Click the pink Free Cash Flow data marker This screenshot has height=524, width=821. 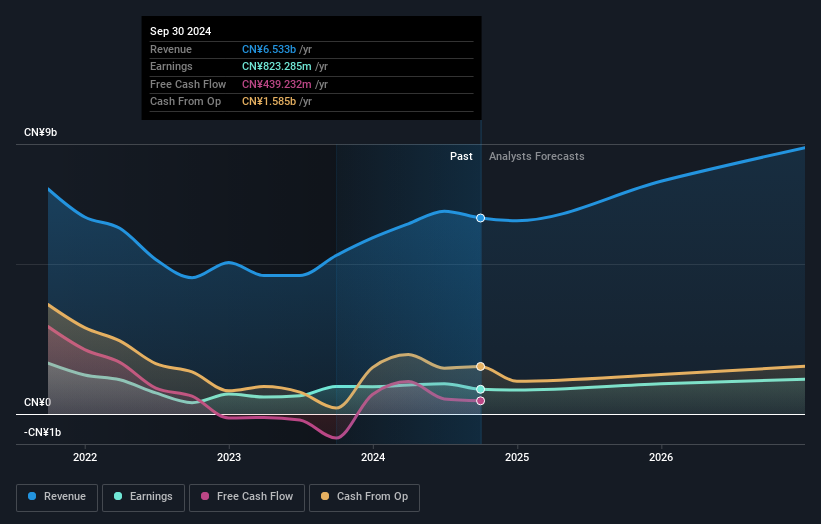[480, 401]
